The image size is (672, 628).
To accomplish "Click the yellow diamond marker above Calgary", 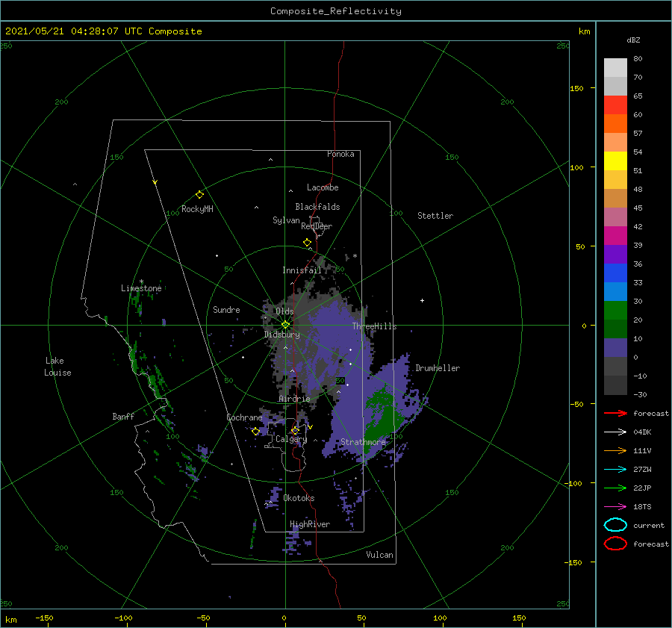I will tap(295, 430).
